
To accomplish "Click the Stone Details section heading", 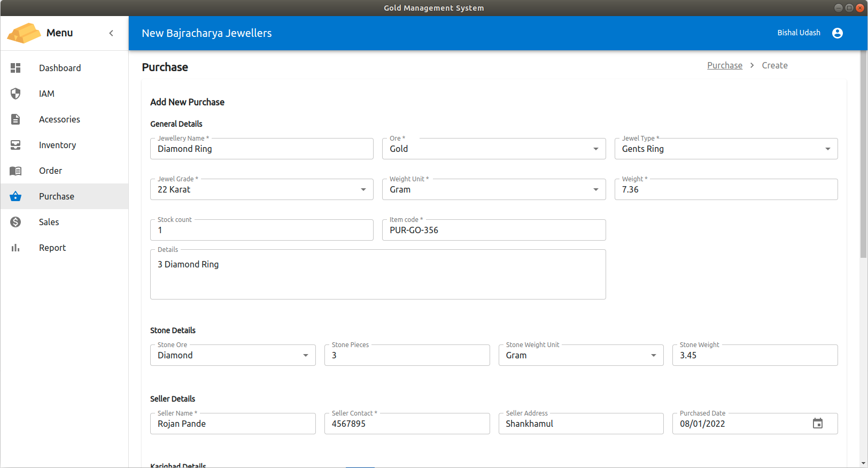I will (x=173, y=331).
